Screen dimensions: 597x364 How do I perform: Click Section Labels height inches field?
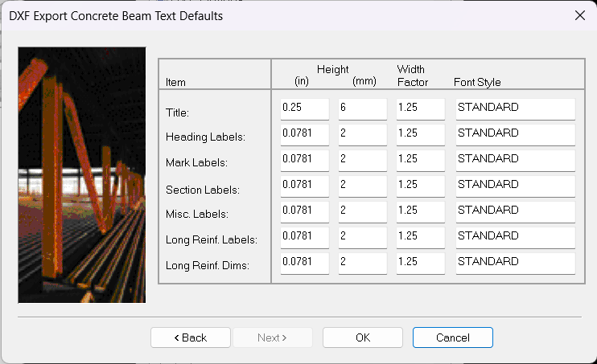click(305, 185)
